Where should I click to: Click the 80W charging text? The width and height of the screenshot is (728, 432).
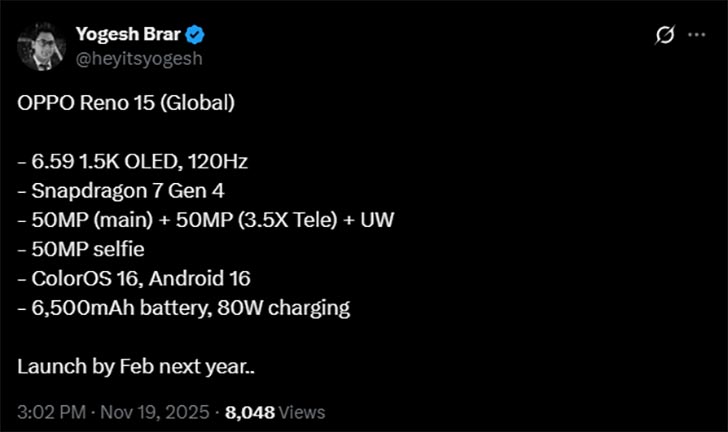pos(300,308)
